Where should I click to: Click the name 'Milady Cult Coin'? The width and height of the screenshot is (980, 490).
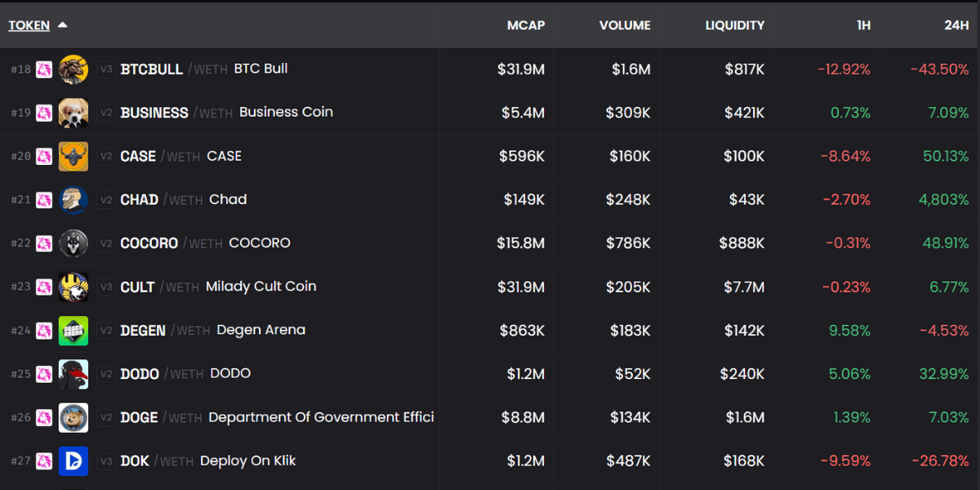click(x=261, y=286)
